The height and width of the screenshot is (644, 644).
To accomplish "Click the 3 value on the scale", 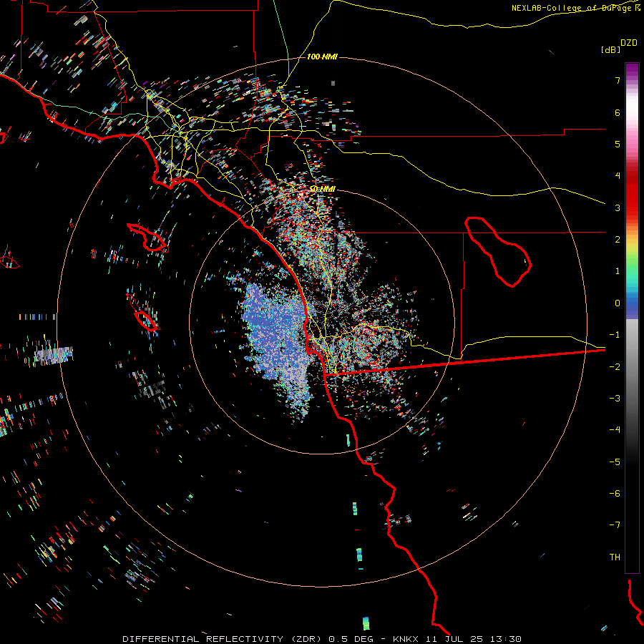I will (618, 208).
